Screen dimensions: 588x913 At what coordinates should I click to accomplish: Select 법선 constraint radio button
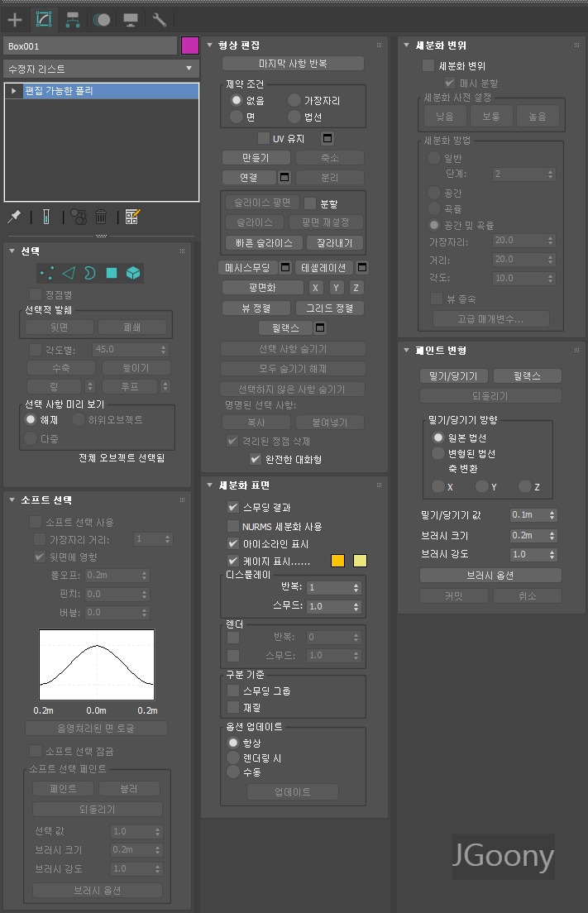(294, 117)
